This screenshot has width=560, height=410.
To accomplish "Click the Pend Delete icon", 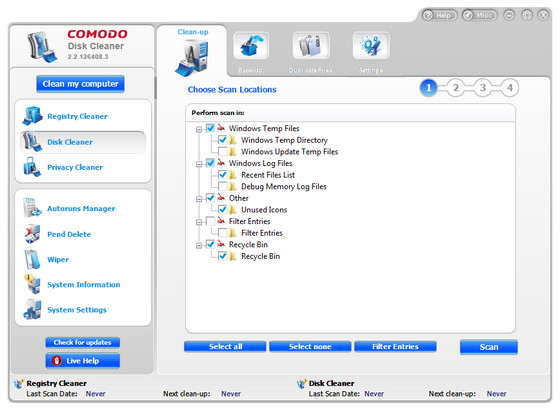I will [x=32, y=234].
